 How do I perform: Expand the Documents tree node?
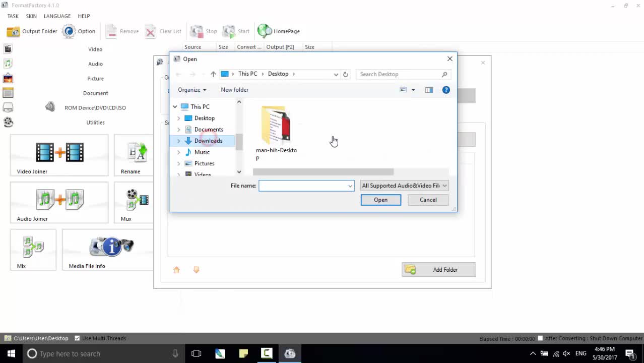pyautogui.click(x=178, y=130)
